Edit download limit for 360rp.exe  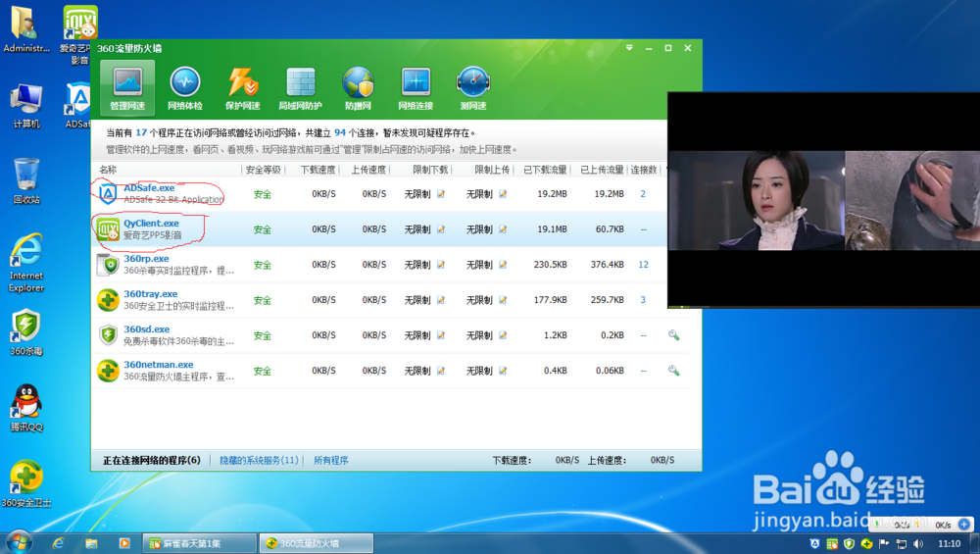point(441,265)
